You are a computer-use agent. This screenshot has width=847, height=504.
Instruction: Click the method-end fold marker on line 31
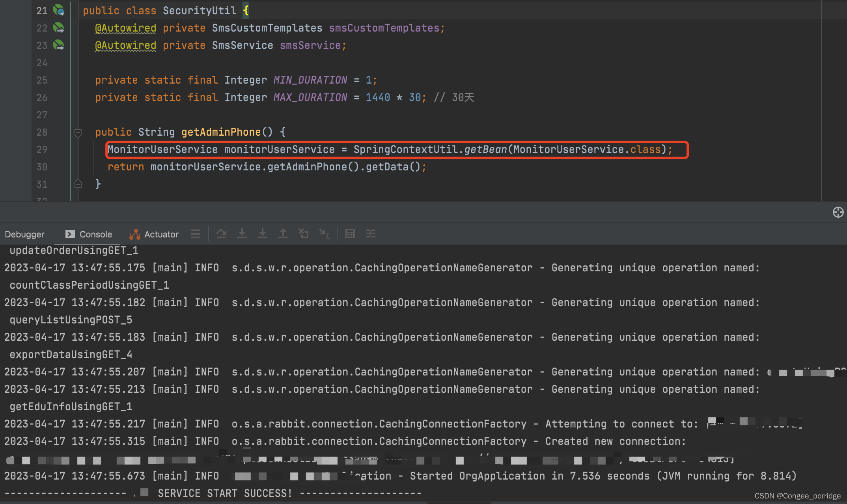pos(78,184)
